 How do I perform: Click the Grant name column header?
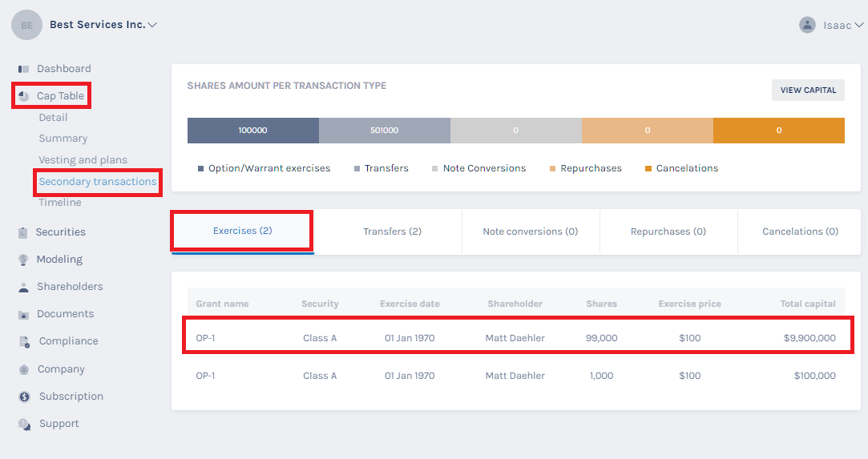(x=222, y=304)
